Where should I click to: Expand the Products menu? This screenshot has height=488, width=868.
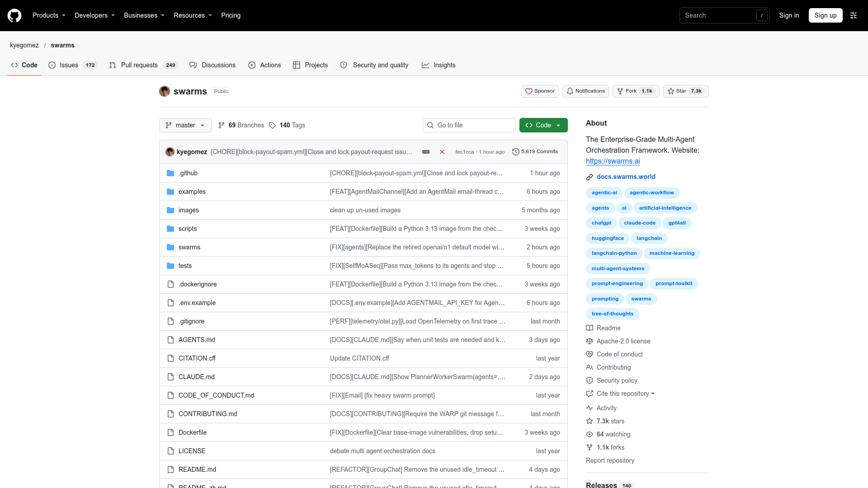[x=49, y=15]
